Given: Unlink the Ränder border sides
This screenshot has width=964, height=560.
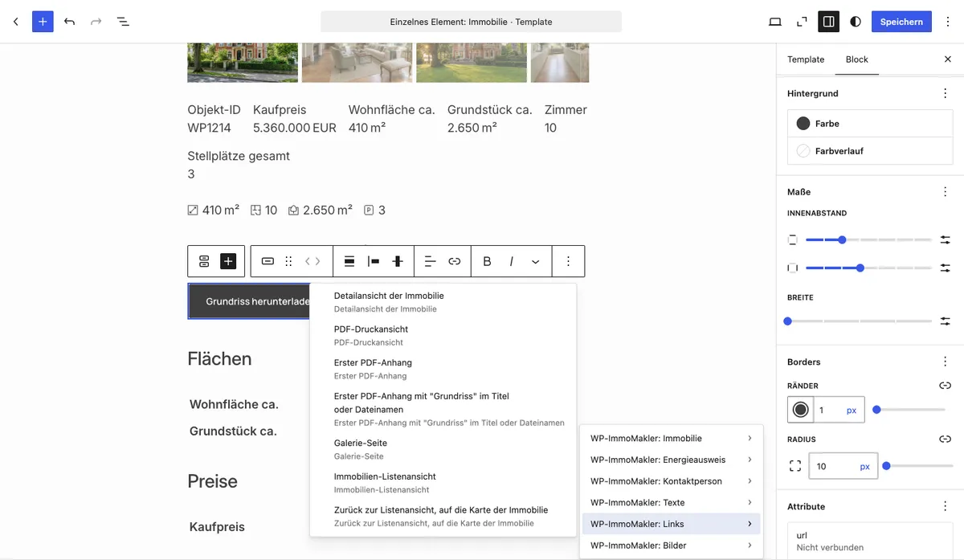Looking at the screenshot, I should [946, 386].
